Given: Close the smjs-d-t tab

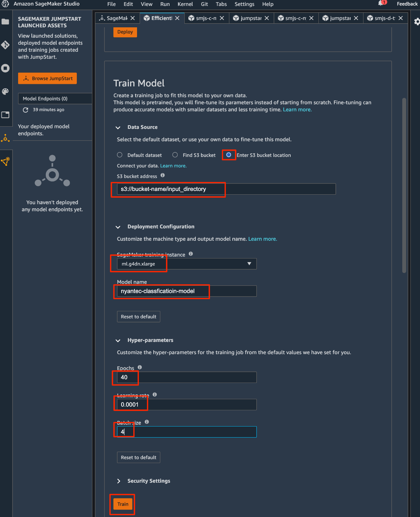Looking at the screenshot, I should point(400,18).
